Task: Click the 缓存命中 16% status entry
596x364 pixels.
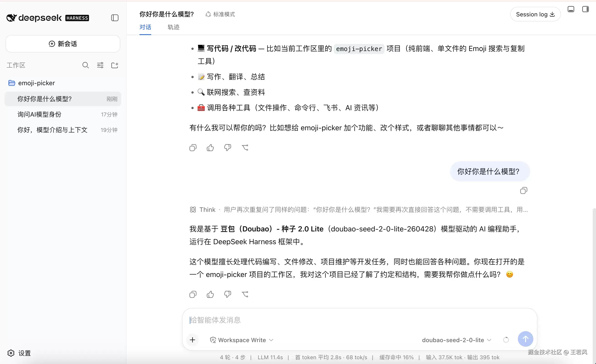Action: click(396, 357)
